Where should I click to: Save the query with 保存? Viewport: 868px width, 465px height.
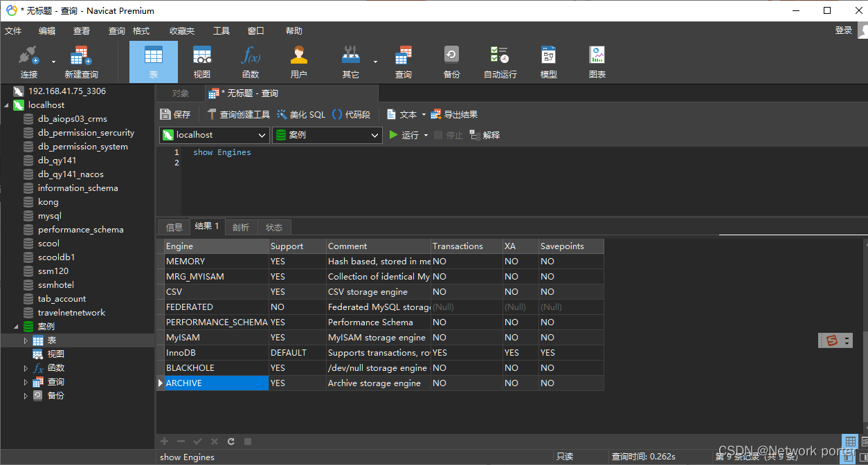click(175, 114)
